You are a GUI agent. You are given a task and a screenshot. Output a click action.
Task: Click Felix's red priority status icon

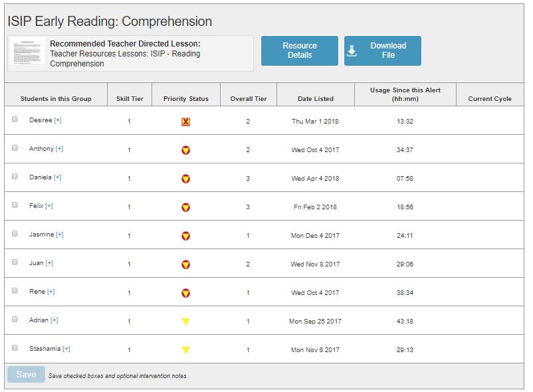click(185, 207)
